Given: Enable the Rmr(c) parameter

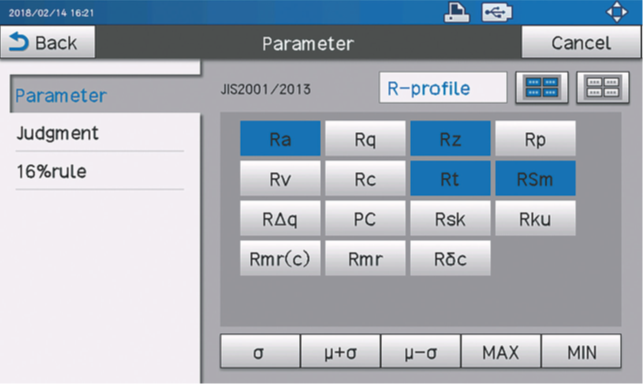Looking at the screenshot, I should (x=280, y=258).
